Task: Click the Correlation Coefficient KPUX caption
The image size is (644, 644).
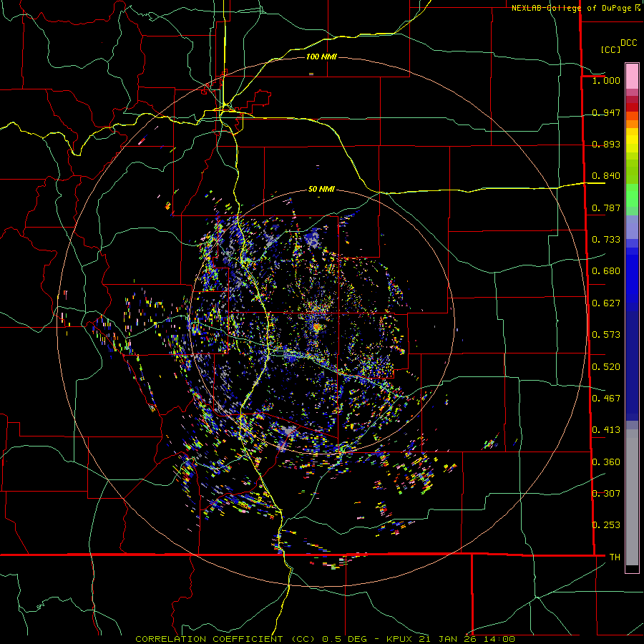Action: pyautogui.click(x=325, y=639)
